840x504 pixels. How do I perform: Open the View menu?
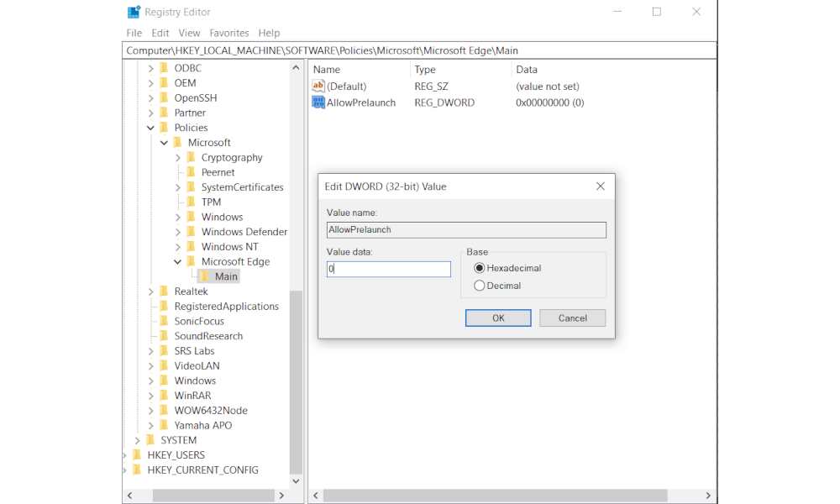(189, 33)
